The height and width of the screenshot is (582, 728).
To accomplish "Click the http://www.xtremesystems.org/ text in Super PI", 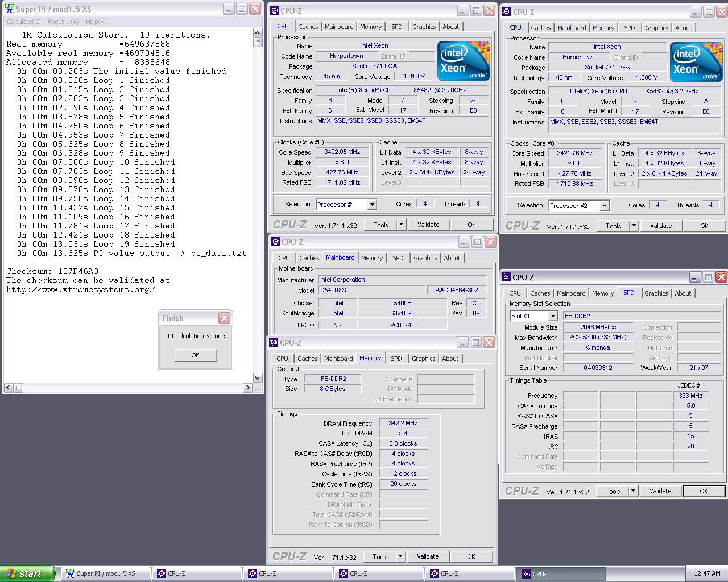I will [x=80, y=289].
